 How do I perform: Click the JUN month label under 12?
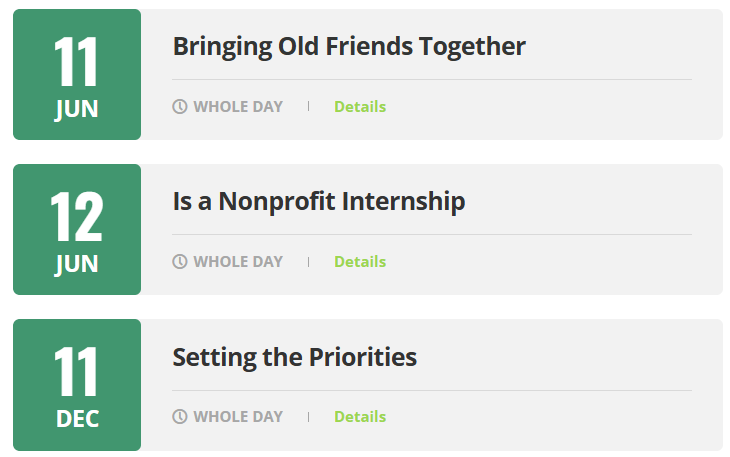77,264
